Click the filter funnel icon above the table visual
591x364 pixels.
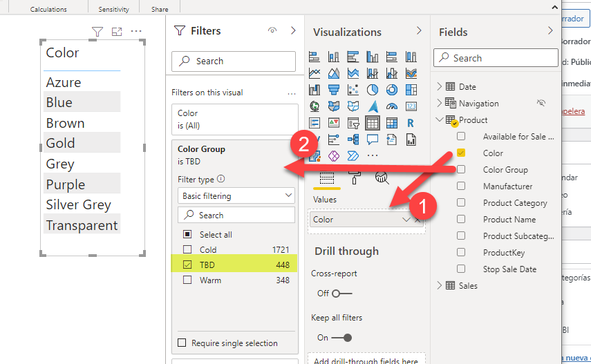coord(97,32)
